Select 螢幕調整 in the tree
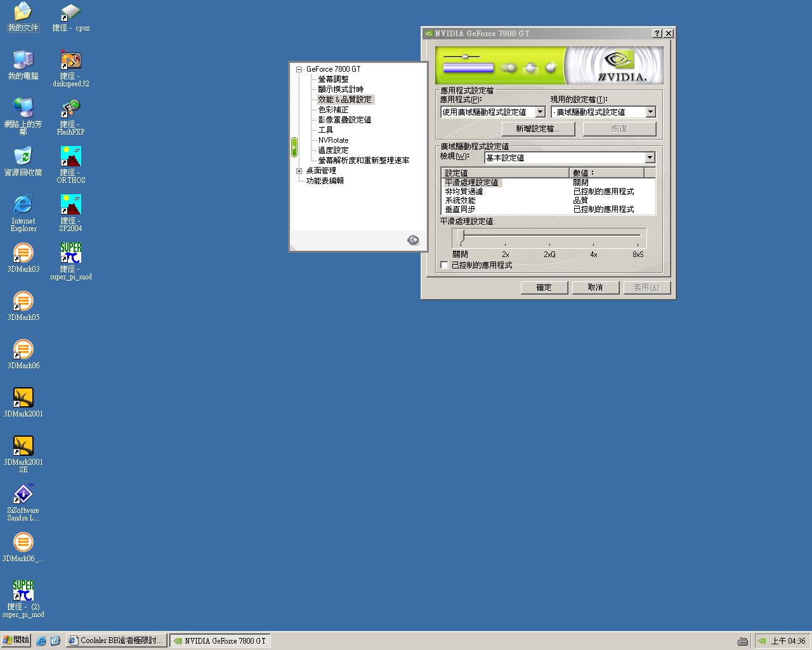This screenshot has height=650, width=812. click(x=333, y=79)
